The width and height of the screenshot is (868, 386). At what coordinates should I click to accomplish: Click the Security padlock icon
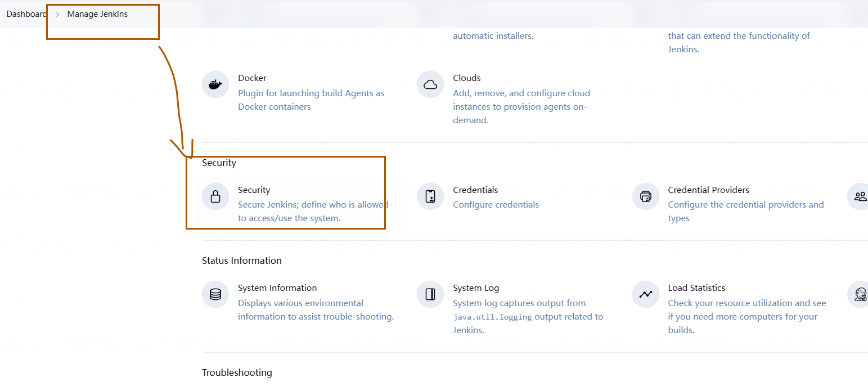215,196
